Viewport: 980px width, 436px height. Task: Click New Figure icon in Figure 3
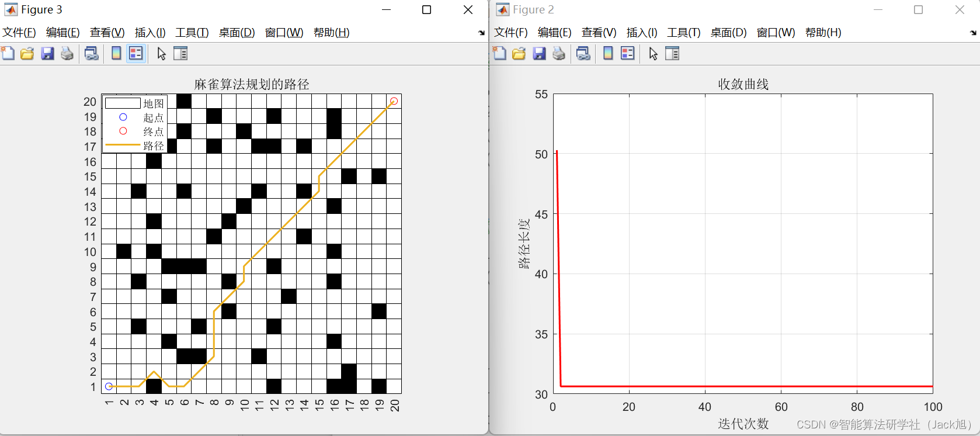click(x=8, y=54)
